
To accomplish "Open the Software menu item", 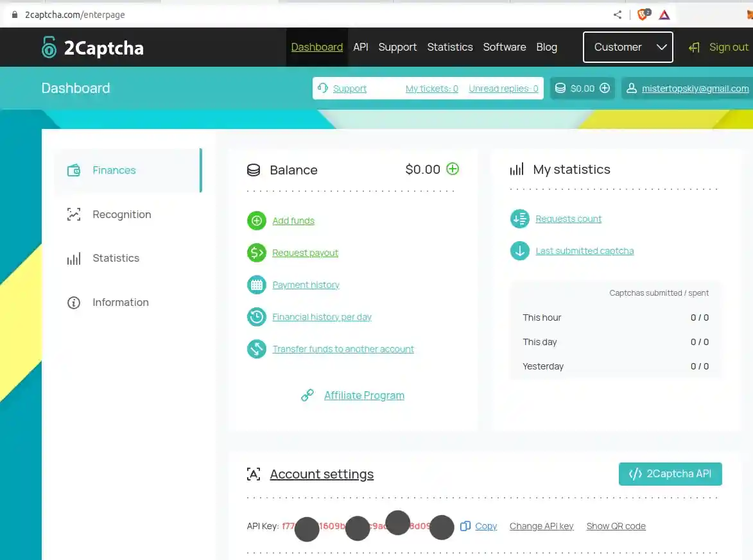I will click(505, 47).
